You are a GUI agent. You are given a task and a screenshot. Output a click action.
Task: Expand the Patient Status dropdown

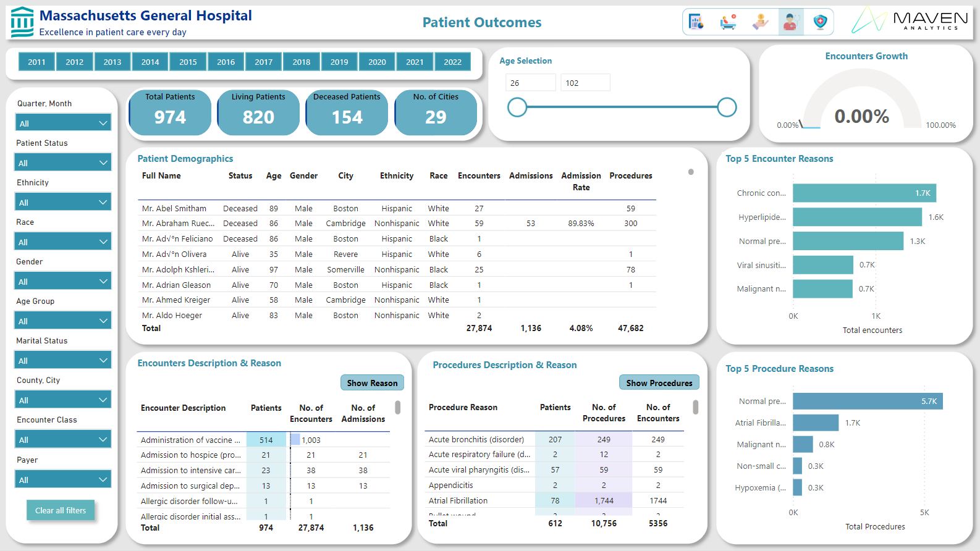62,162
